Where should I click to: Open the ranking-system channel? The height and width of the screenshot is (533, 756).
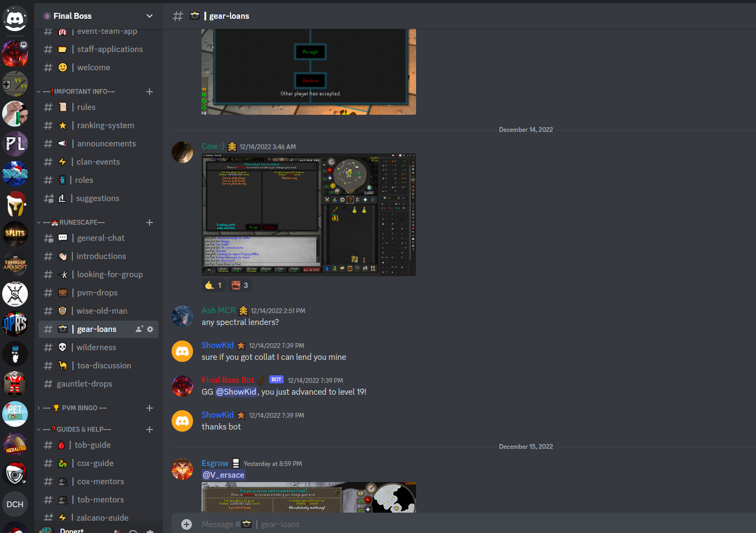(99, 125)
